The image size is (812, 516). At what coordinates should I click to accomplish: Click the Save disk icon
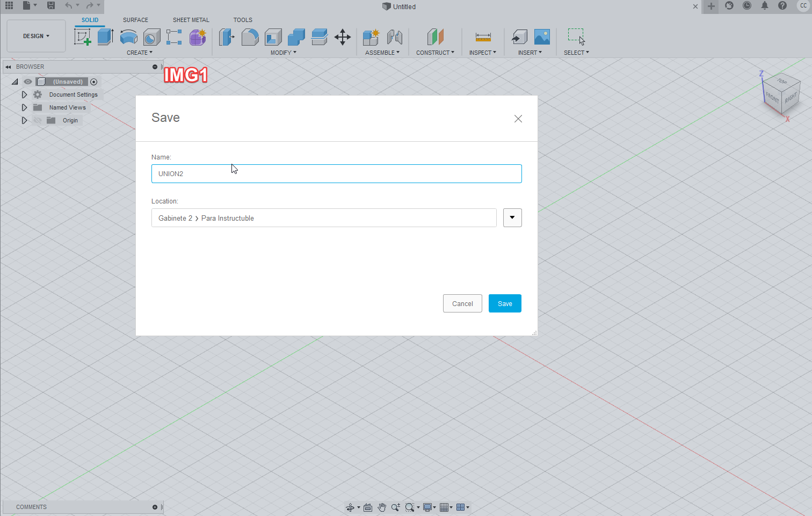click(51, 5)
